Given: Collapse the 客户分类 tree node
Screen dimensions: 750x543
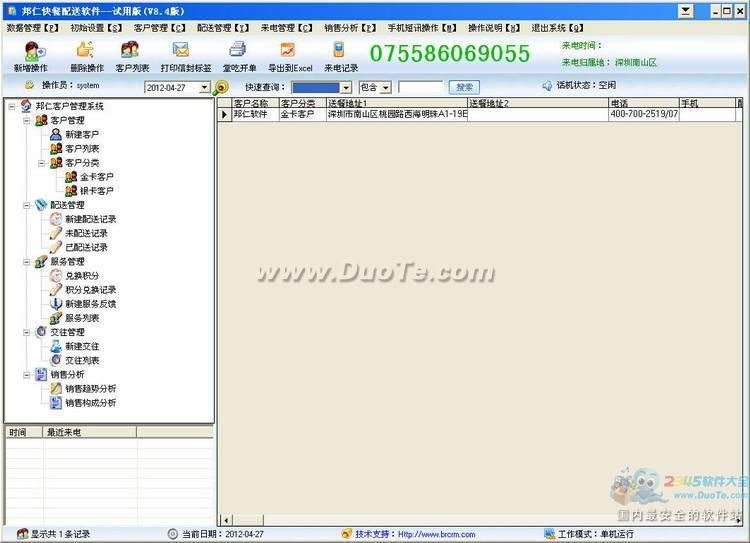Looking at the screenshot, I should pyautogui.click(x=42, y=163).
